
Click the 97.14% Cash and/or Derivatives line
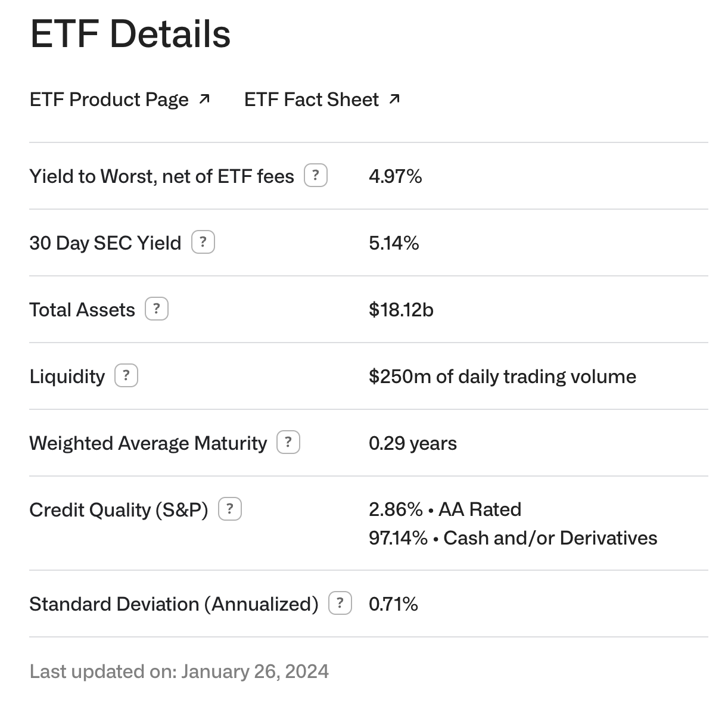(x=512, y=538)
